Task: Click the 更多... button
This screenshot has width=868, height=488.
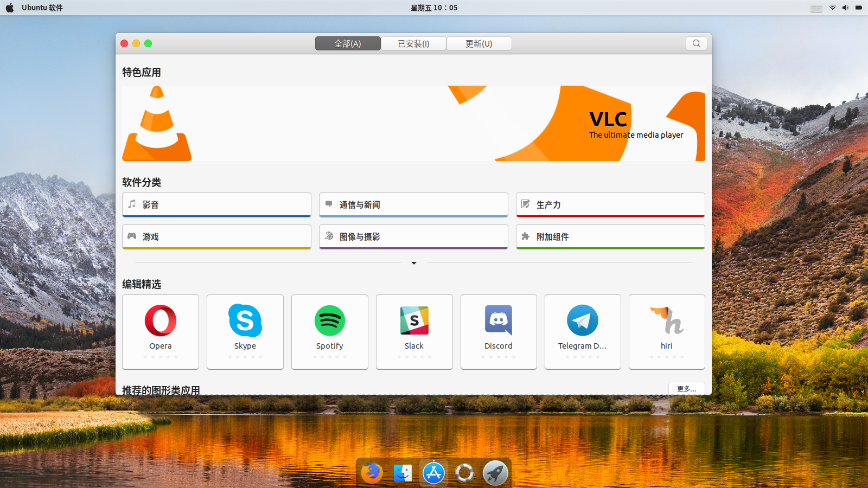Action: point(687,389)
